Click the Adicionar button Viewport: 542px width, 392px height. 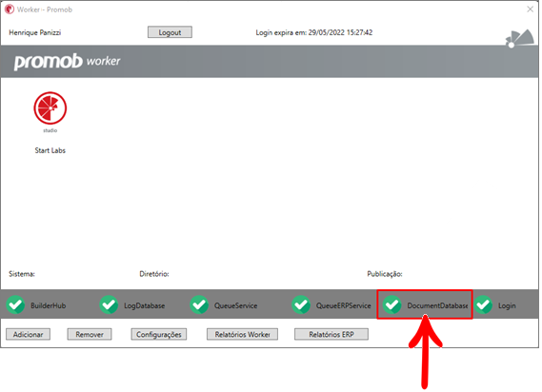pyautogui.click(x=28, y=334)
